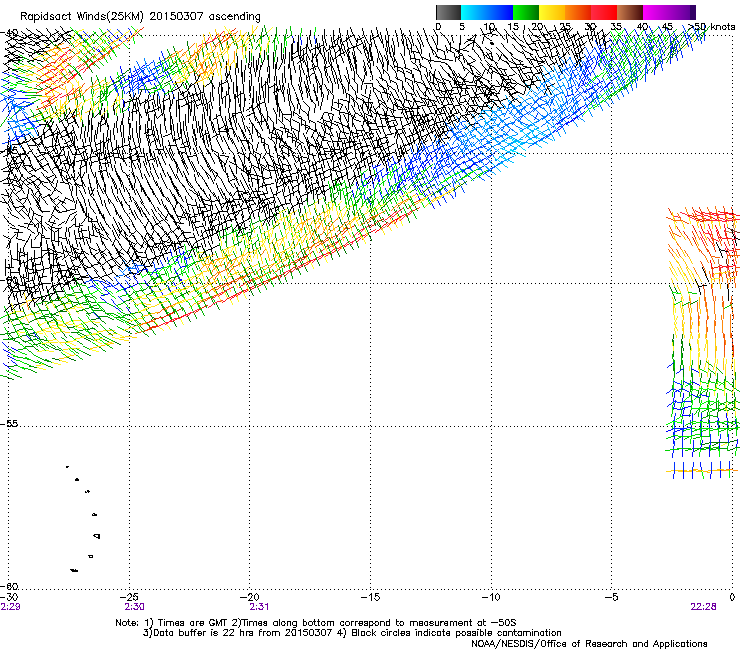740x650 pixels.
Task: Select the cyan-blue 5-15 knots legend segment
Action: point(487,12)
